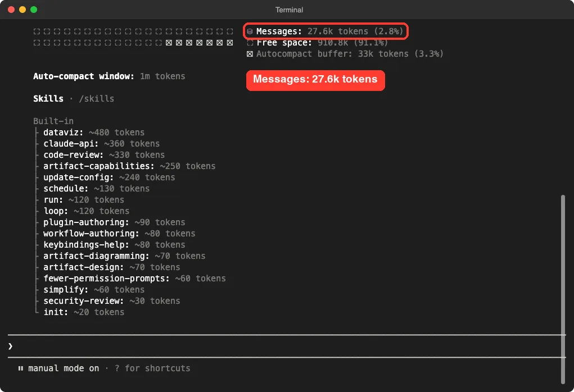Select the 'dataviz: ~480 tokens' row
Screen dimensions: 574x392
click(94, 133)
